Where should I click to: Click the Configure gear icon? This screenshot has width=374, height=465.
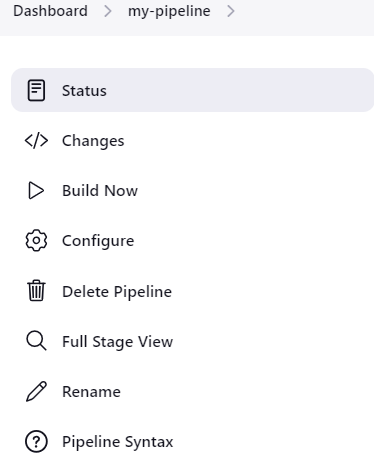[x=36, y=240]
